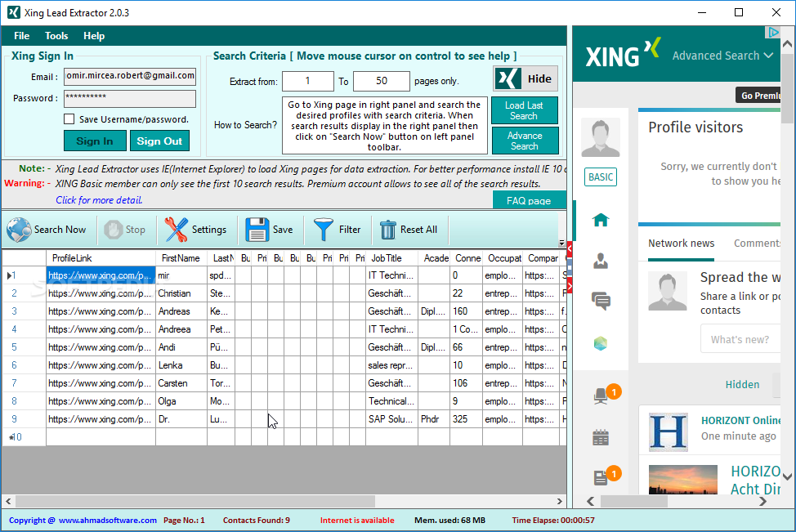Switch to the Network news tab
This screenshot has width=796, height=532.
pyautogui.click(x=681, y=244)
